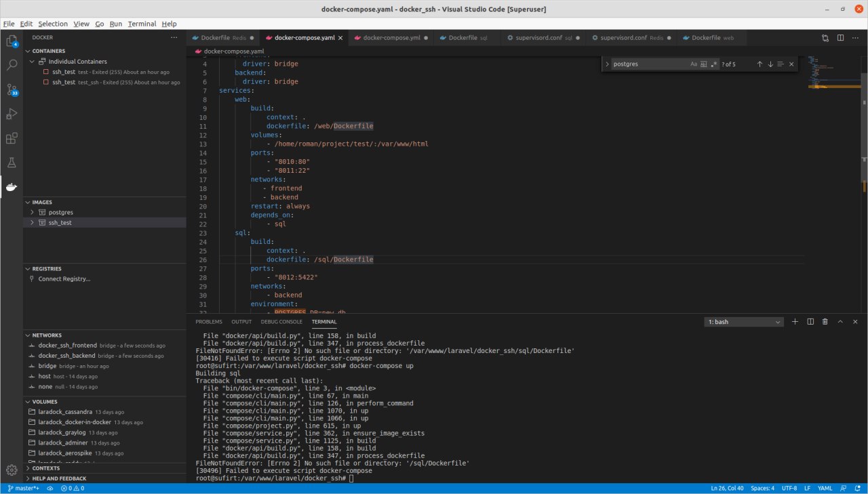Open the Manage gear at bottom left
Viewport: 868px width, 494px height.
tap(12, 470)
